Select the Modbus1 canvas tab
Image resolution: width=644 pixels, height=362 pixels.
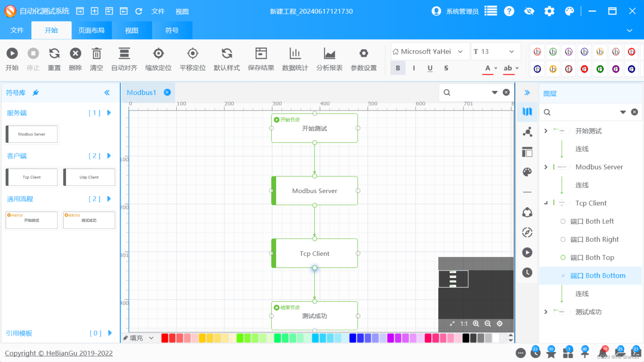click(x=141, y=93)
